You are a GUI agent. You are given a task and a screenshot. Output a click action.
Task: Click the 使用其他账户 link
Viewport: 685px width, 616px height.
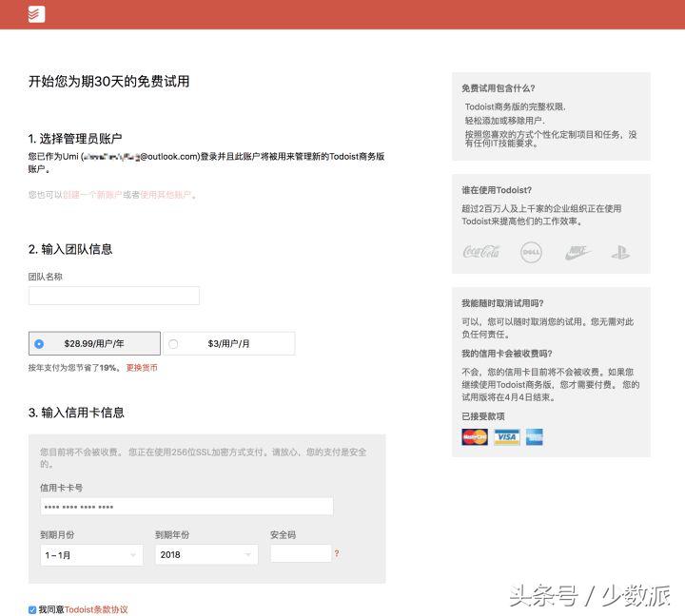tap(166, 195)
